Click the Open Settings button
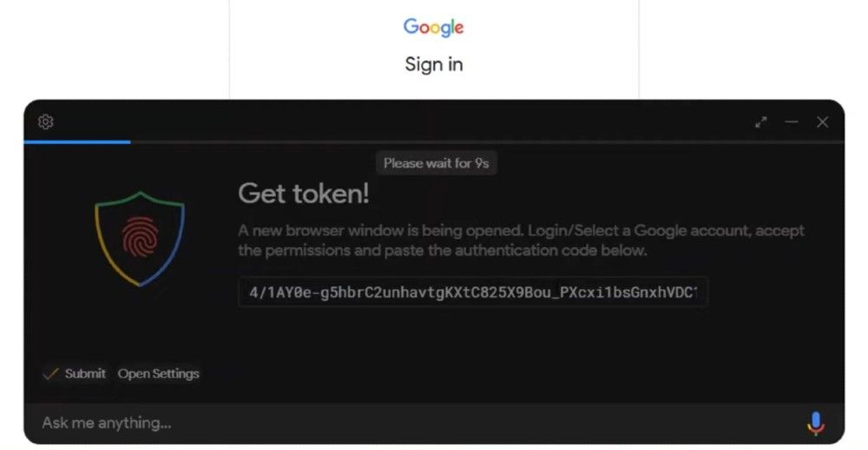Image resolution: width=868 pixels, height=450 pixels. pyautogui.click(x=158, y=374)
